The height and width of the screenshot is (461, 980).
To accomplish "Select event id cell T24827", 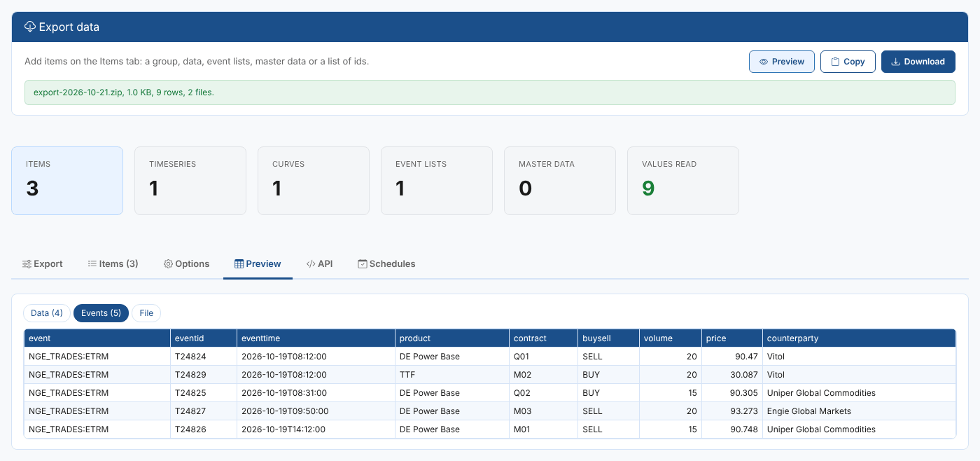I will [x=204, y=411].
